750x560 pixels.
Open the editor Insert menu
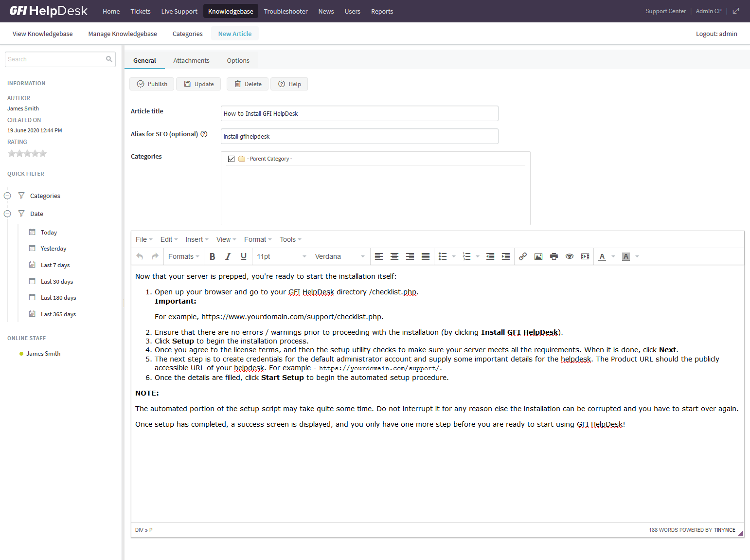click(x=196, y=239)
